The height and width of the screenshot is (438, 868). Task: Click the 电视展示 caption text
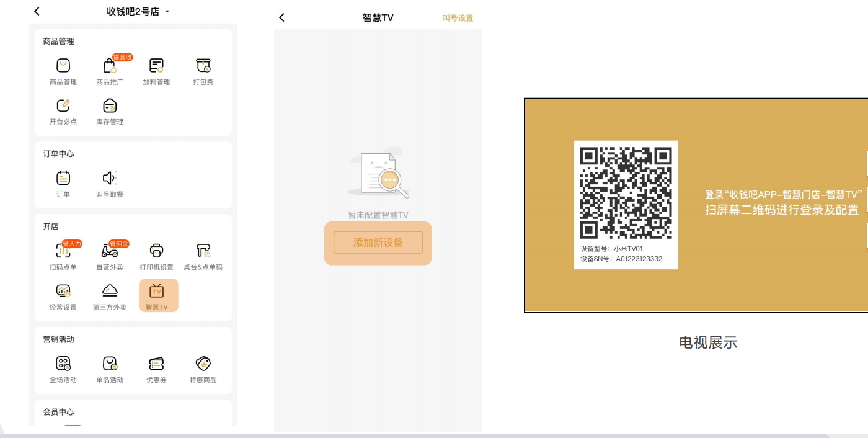point(708,342)
